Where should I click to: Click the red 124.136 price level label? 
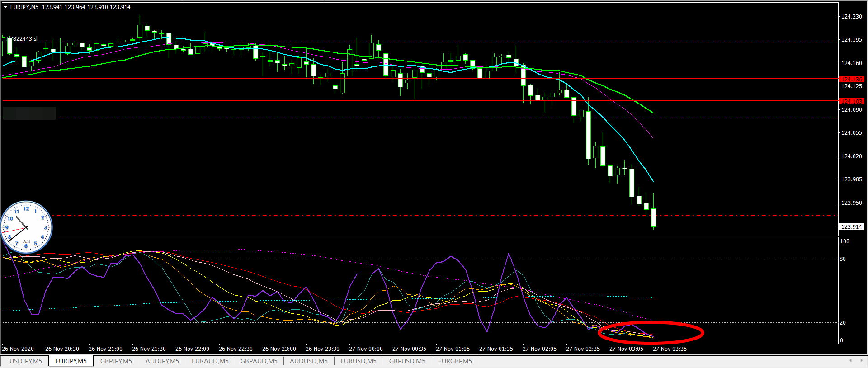[851, 79]
